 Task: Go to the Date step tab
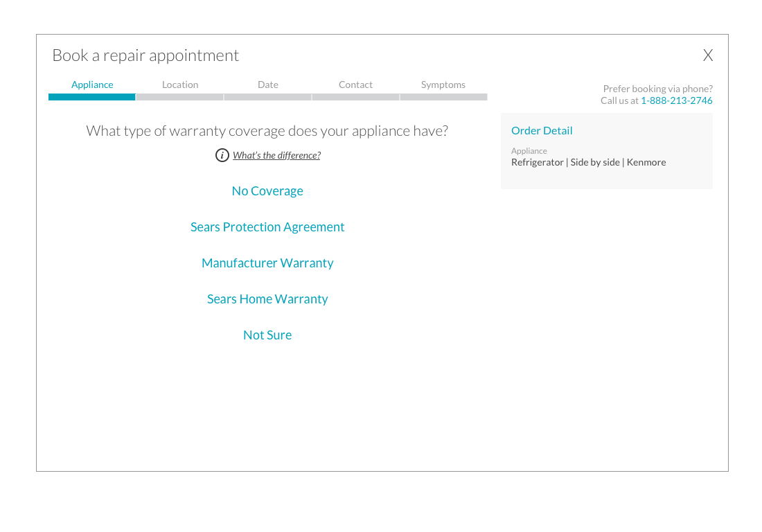pyautogui.click(x=268, y=85)
